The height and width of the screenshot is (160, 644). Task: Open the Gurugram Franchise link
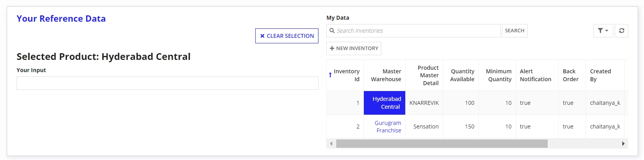pyautogui.click(x=388, y=127)
